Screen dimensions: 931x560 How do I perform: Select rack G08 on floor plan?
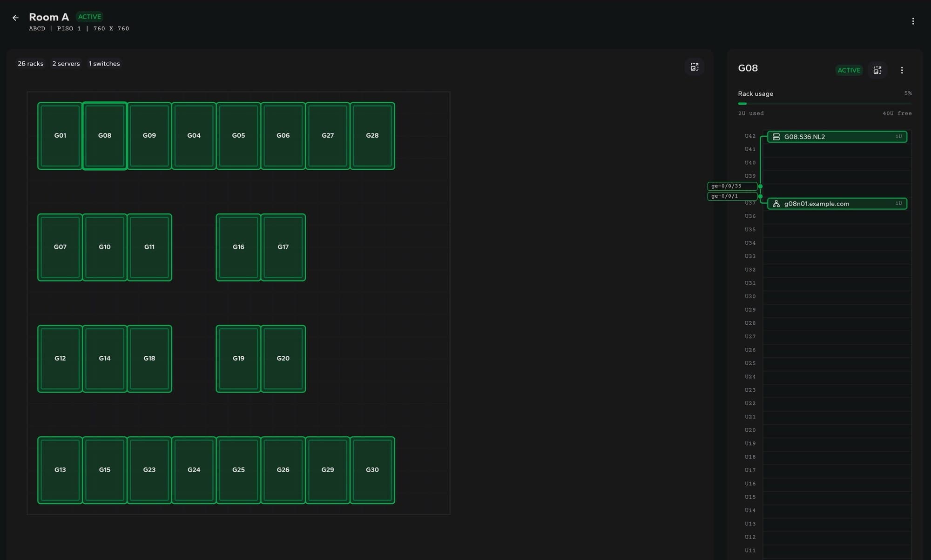(x=105, y=136)
